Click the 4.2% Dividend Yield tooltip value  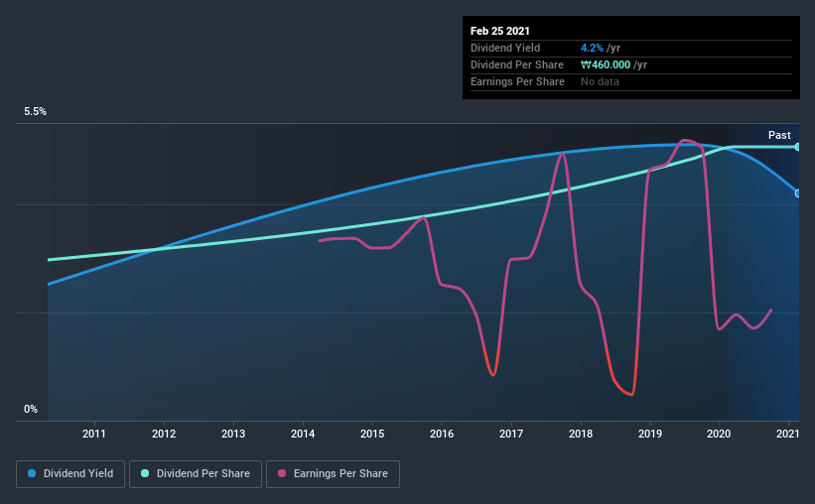pos(592,48)
